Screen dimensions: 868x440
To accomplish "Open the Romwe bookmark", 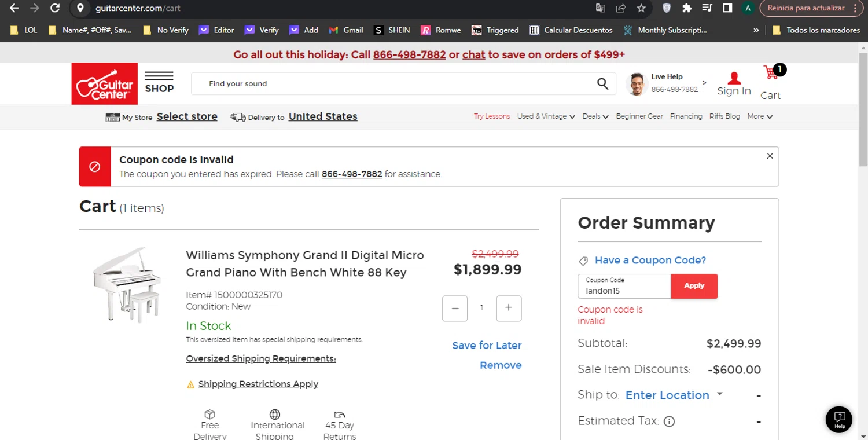I will tap(441, 30).
